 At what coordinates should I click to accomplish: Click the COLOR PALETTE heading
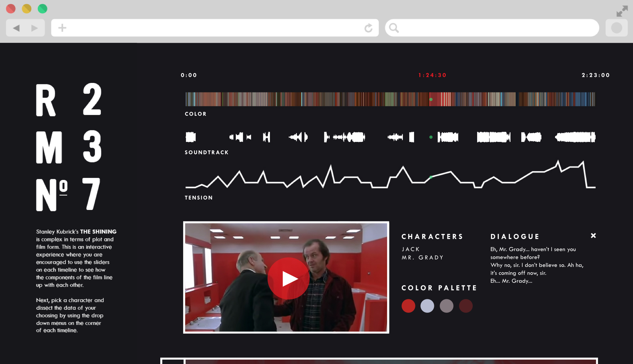[439, 288]
